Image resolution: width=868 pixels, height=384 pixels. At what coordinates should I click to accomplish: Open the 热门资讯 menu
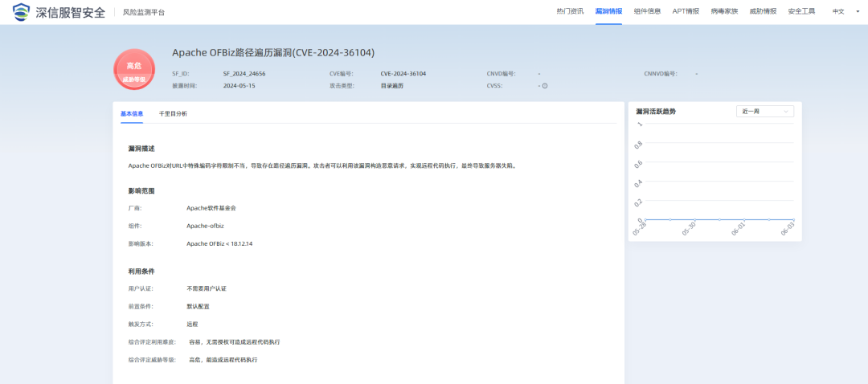(570, 11)
